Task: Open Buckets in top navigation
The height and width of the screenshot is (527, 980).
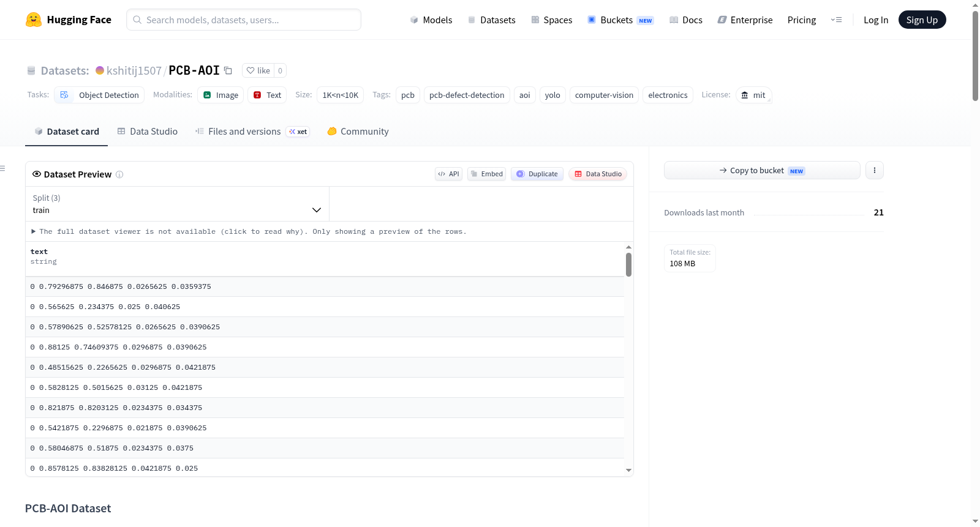Action: [620, 20]
